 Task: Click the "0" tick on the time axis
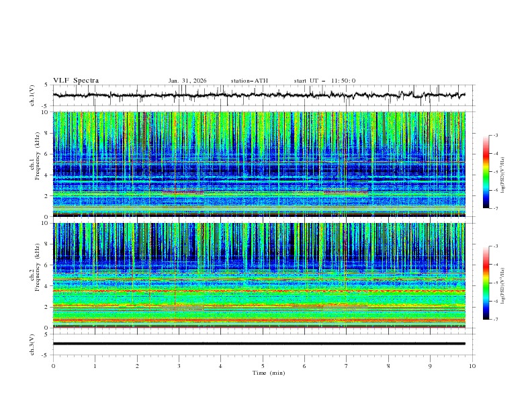click(53, 366)
